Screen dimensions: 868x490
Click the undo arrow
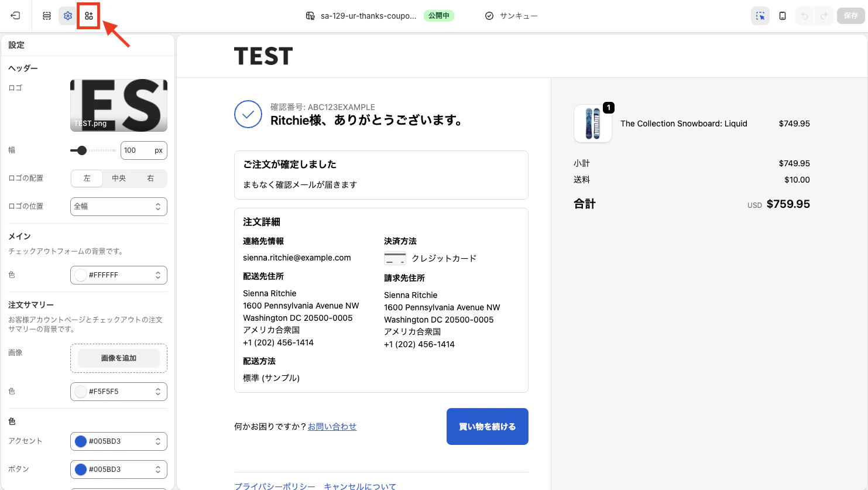click(x=805, y=16)
